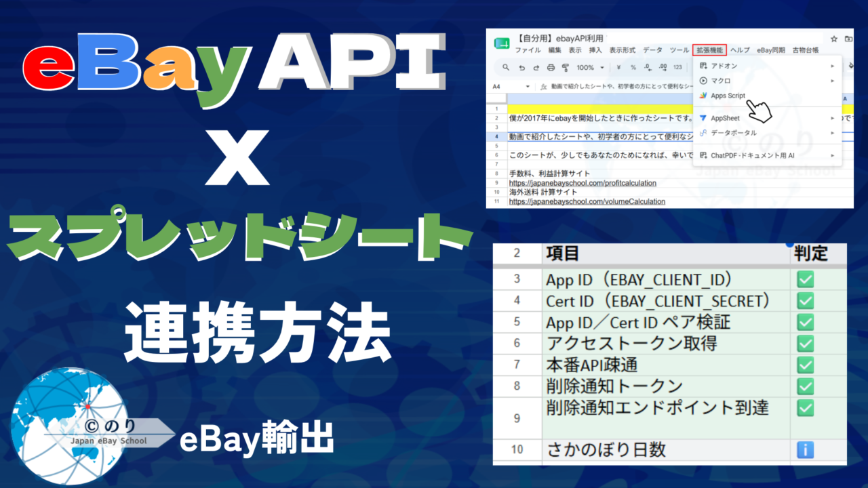Click green check for アクセストークン取得
This screenshot has width=868, height=488.
pyautogui.click(x=805, y=344)
